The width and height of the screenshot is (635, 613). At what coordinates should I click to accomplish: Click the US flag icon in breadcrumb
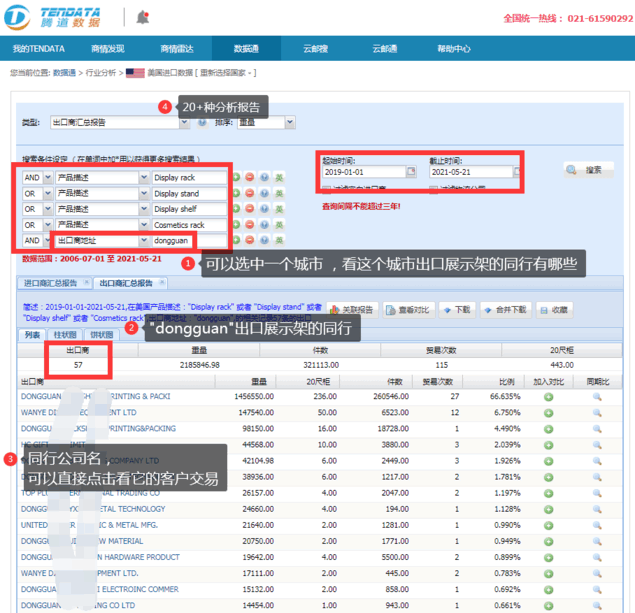pos(135,73)
